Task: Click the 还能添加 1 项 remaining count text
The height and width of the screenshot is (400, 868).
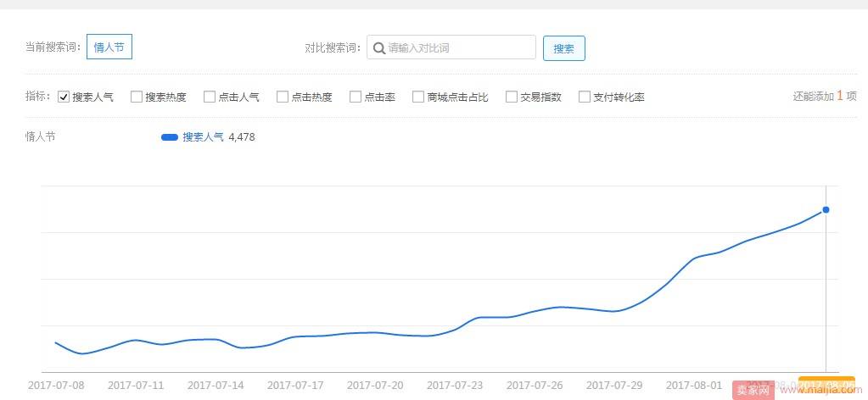Action: pos(824,97)
